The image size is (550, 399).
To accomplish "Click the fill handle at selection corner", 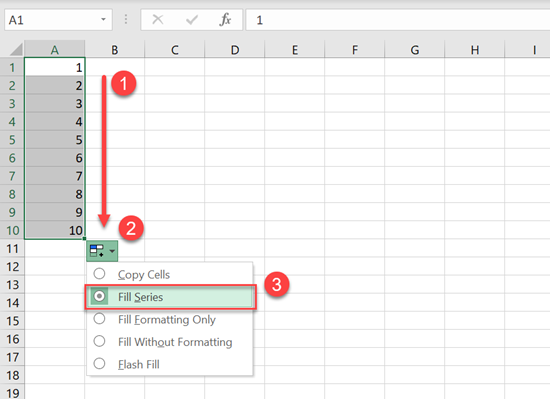I will click(x=85, y=239).
